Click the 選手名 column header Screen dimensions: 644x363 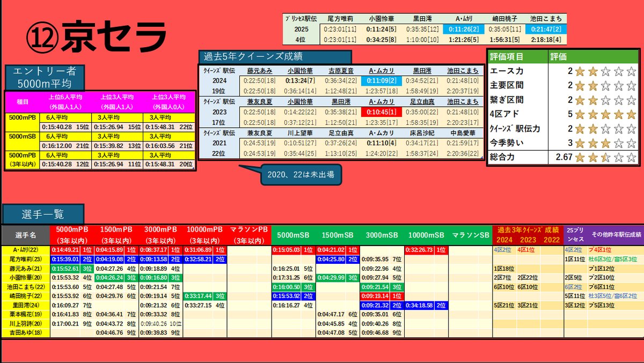(25, 235)
